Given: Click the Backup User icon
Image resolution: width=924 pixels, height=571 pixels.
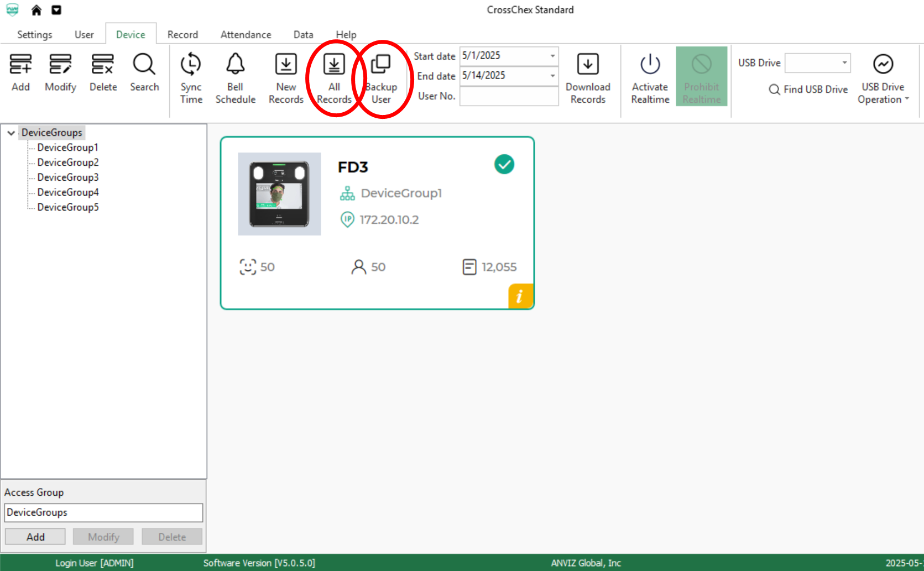Looking at the screenshot, I should click(x=380, y=64).
